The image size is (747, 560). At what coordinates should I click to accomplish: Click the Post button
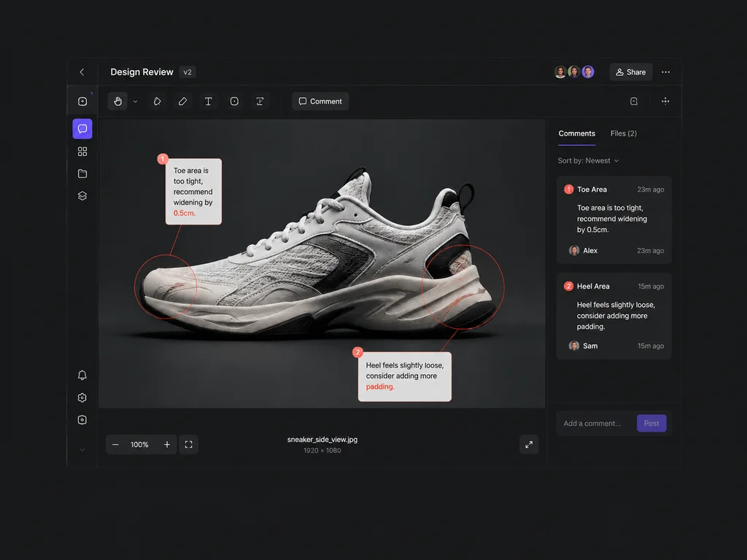pos(651,424)
